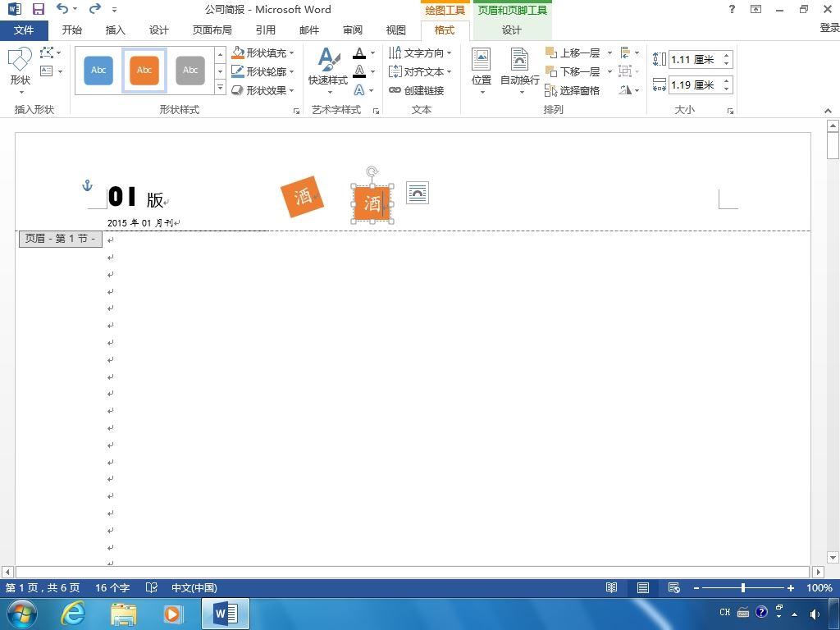The width and height of the screenshot is (840, 630).
Task: Select the gray Abc shape style swatch
Action: [190, 71]
